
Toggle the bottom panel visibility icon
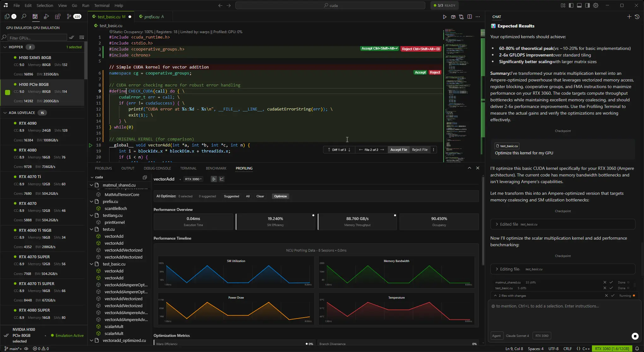(579, 5)
